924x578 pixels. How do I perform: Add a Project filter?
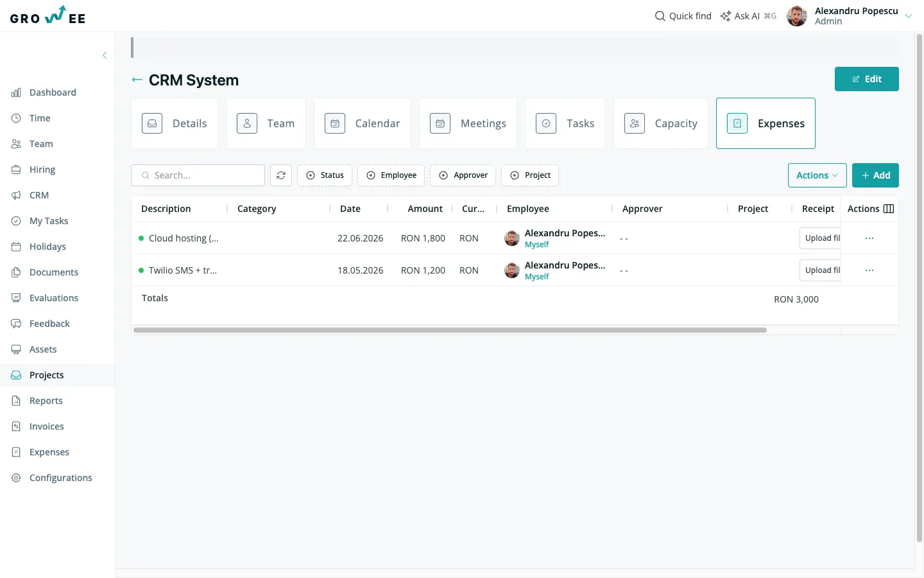point(530,175)
